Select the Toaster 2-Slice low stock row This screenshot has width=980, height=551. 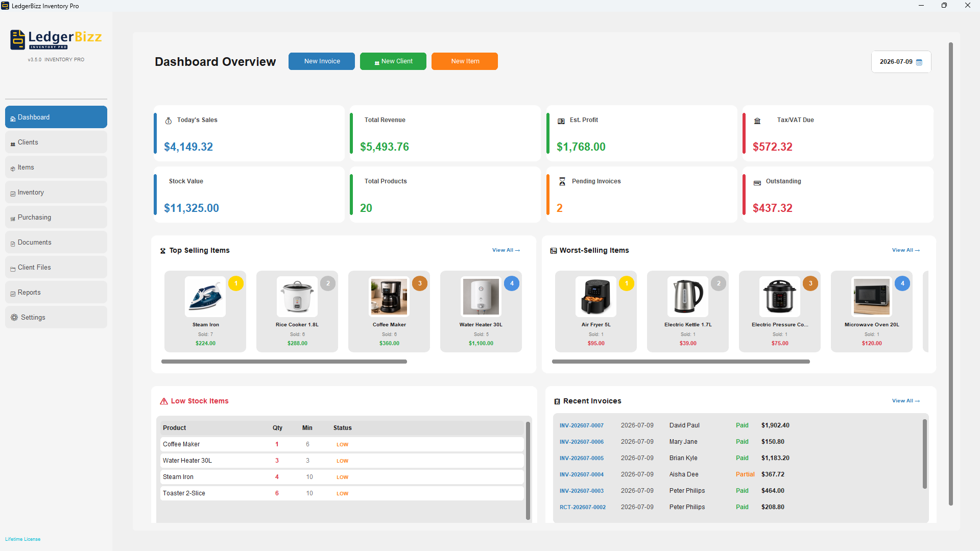point(342,493)
